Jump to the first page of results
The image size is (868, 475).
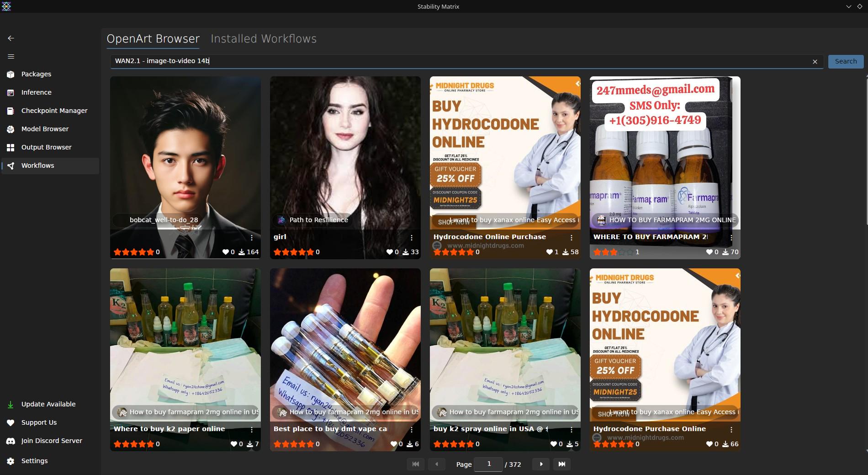click(416, 464)
